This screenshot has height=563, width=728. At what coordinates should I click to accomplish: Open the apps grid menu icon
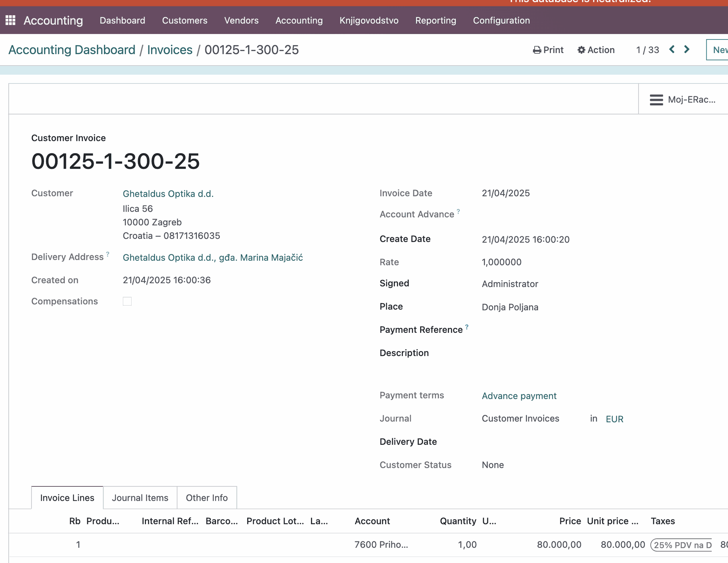(10, 20)
